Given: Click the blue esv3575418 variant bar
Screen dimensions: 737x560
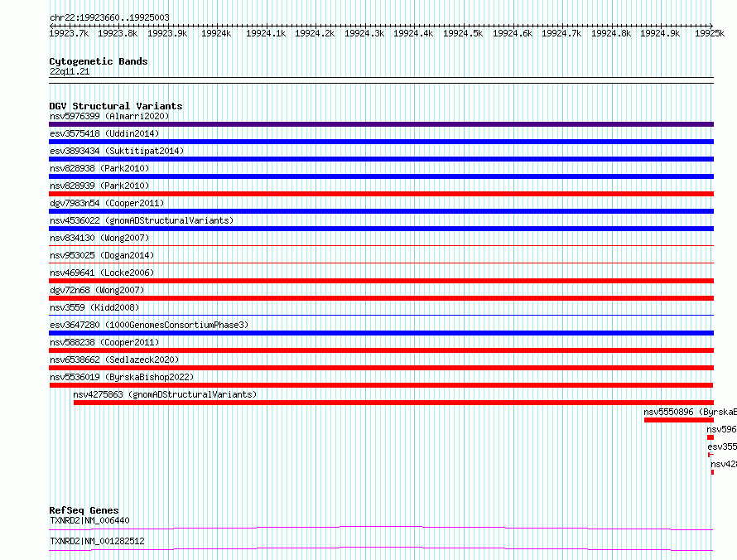Looking at the screenshot, I should (381, 142).
